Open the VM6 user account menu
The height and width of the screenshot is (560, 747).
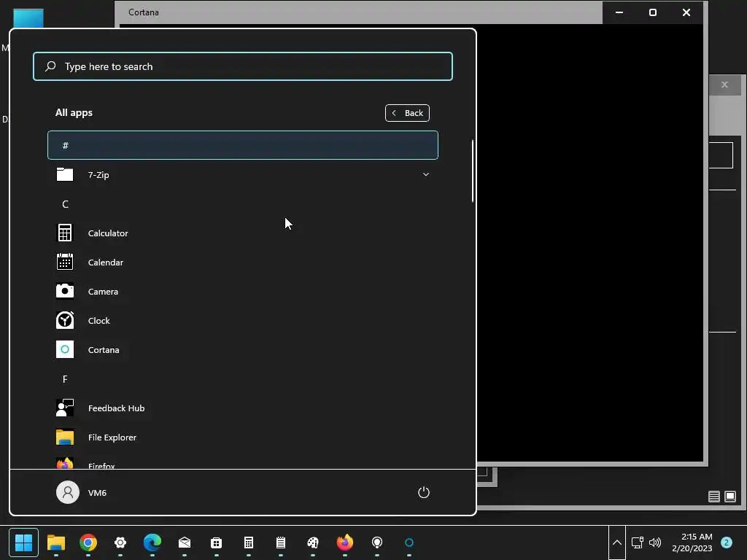click(x=82, y=492)
